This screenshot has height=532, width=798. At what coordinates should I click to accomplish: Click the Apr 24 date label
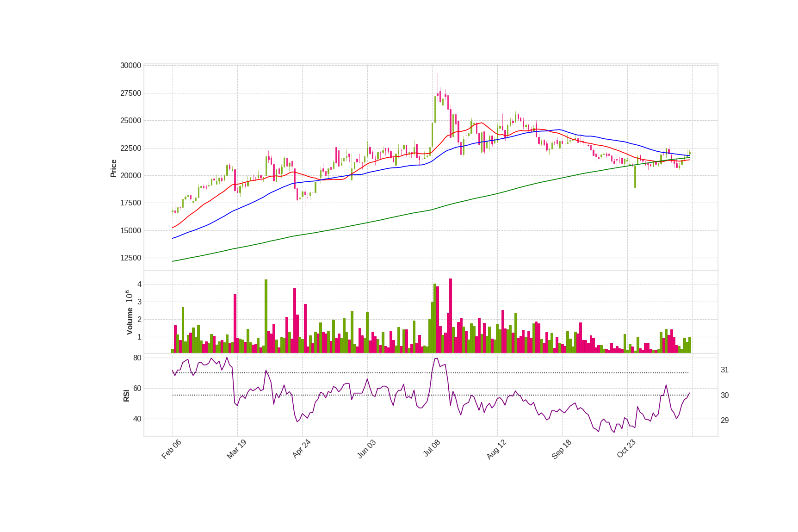pos(301,449)
